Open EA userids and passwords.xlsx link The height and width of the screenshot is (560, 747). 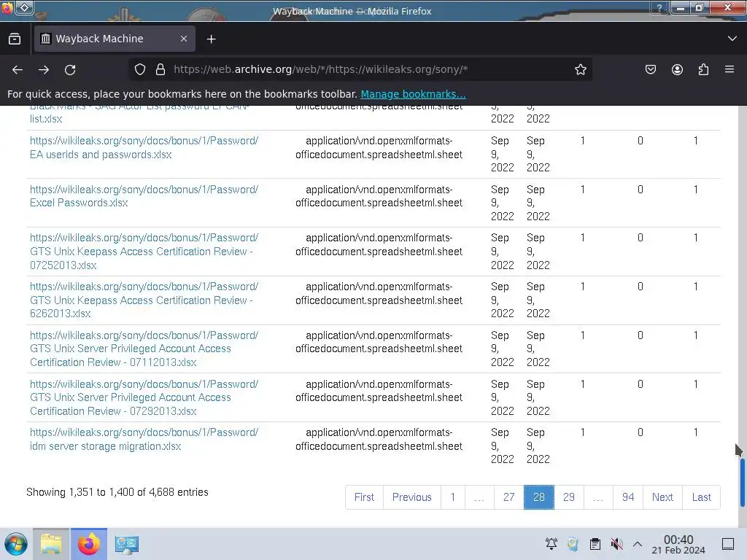click(x=144, y=147)
